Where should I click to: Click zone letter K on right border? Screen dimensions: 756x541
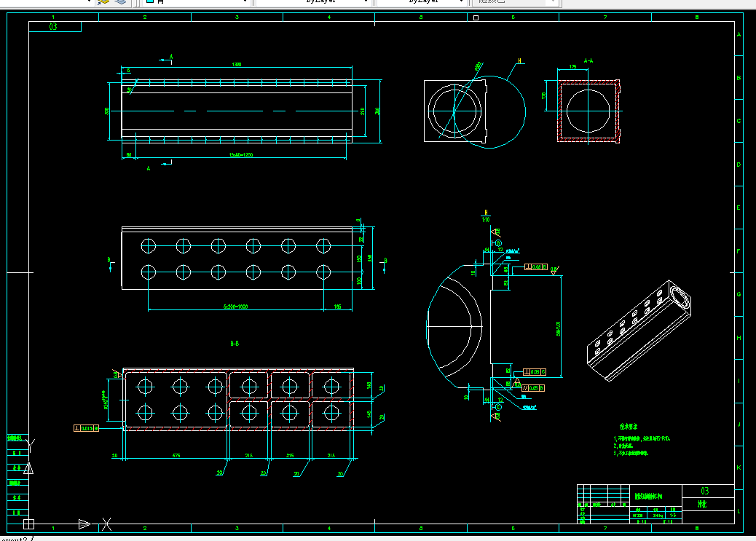(x=739, y=467)
